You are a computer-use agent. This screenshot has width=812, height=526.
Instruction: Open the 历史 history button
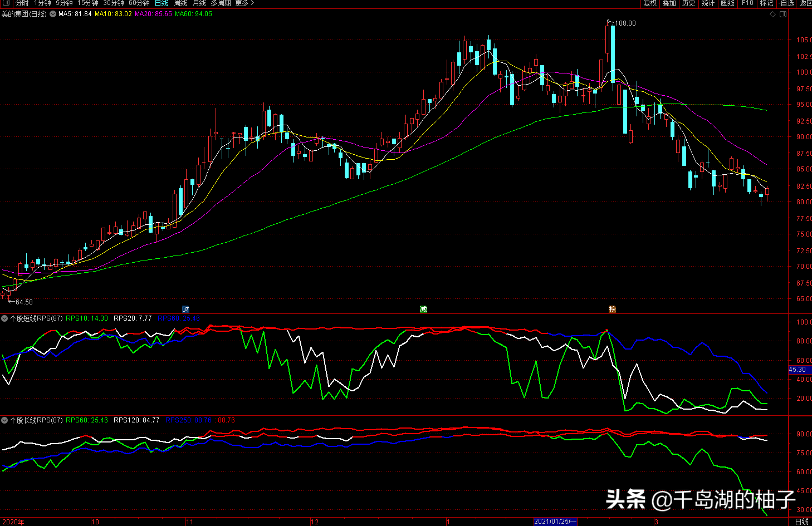point(689,3)
